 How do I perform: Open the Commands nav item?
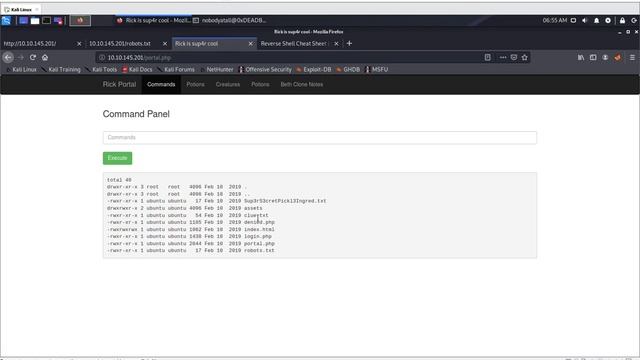click(161, 84)
